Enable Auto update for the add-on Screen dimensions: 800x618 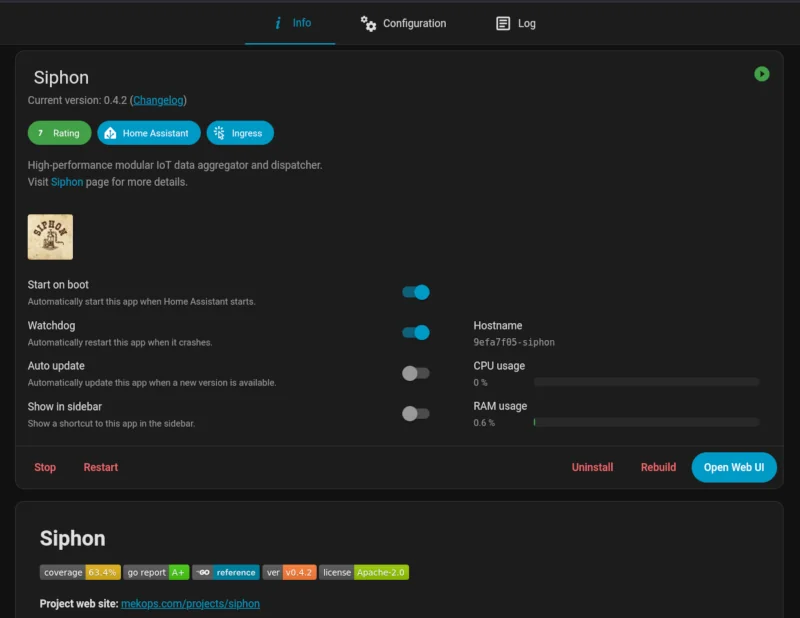coord(415,372)
